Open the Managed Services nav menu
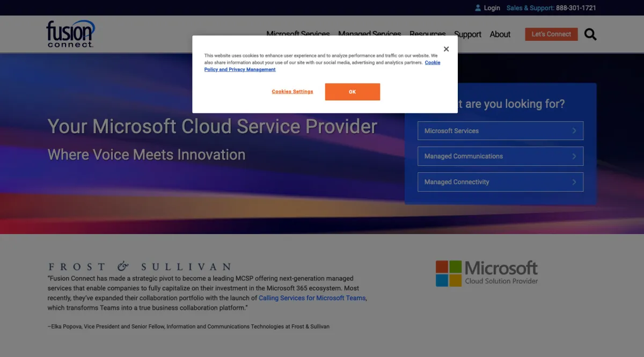The height and width of the screenshot is (357, 644). pos(370,34)
